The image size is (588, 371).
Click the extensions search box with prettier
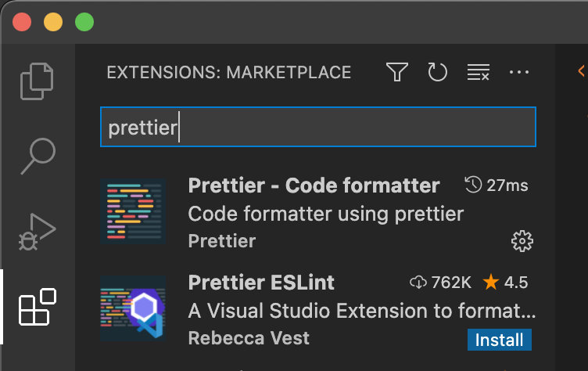(x=318, y=127)
